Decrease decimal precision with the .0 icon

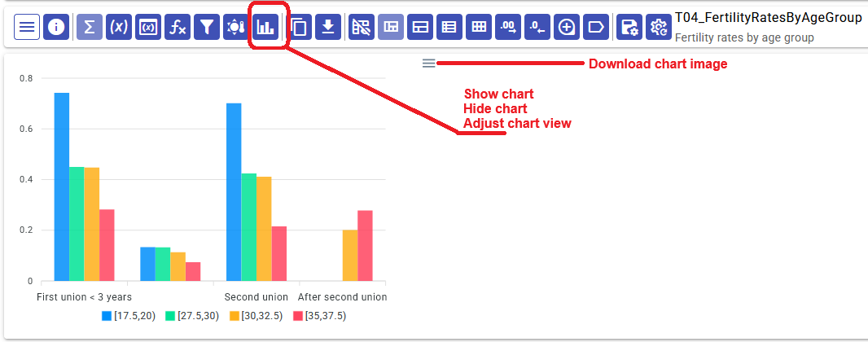pos(537,27)
